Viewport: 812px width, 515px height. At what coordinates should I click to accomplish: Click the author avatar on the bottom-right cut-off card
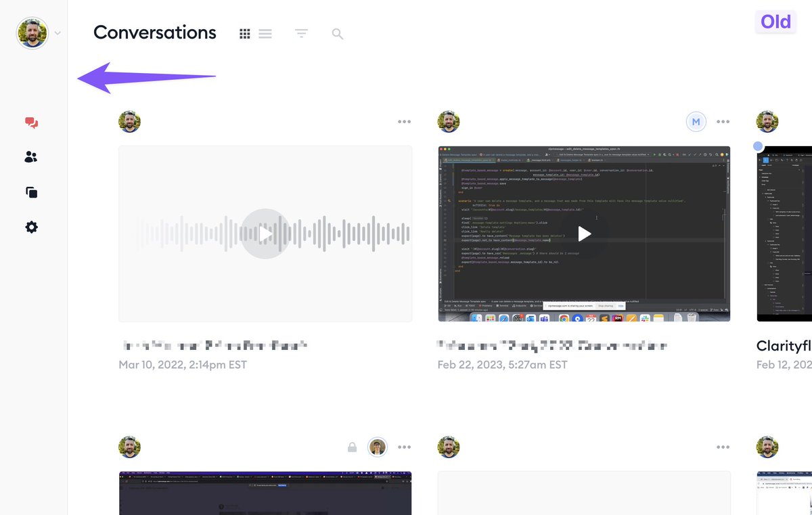767,447
